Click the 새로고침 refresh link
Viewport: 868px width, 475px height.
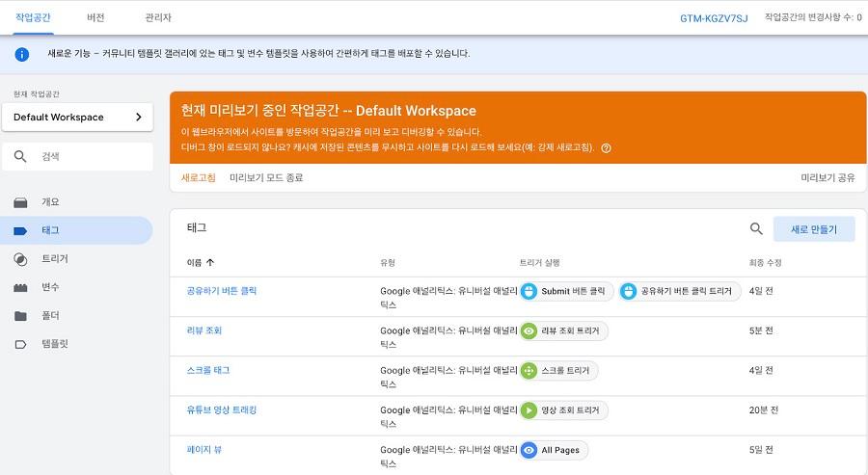click(198, 177)
